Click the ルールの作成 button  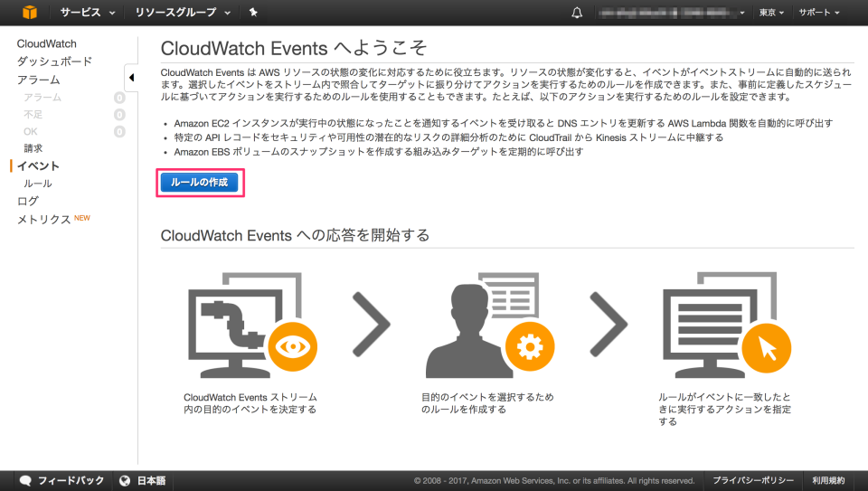(x=199, y=183)
